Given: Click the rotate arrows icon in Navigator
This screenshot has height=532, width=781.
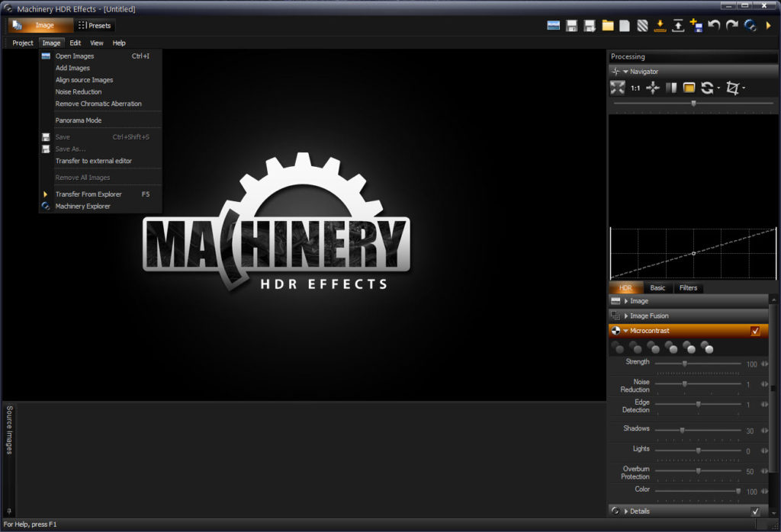Looking at the screenshot, I should [707, 88].
